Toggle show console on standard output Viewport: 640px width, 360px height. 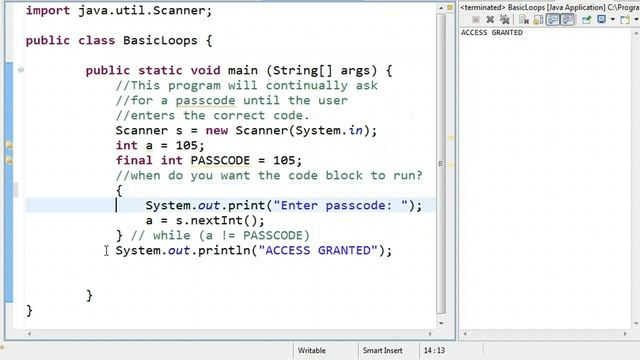coord(553,20)
